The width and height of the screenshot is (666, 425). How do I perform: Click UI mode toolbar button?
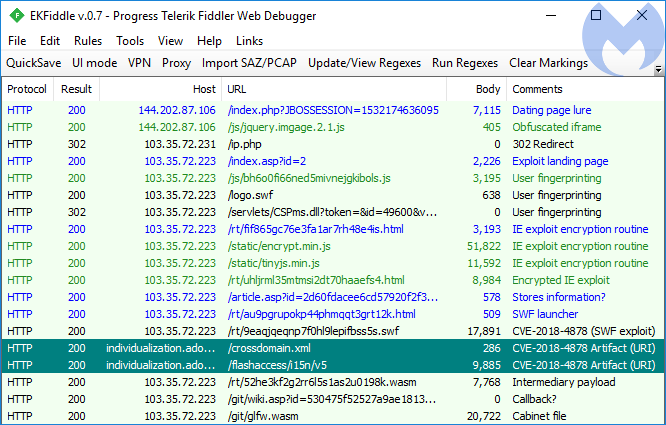coord(95,63)
